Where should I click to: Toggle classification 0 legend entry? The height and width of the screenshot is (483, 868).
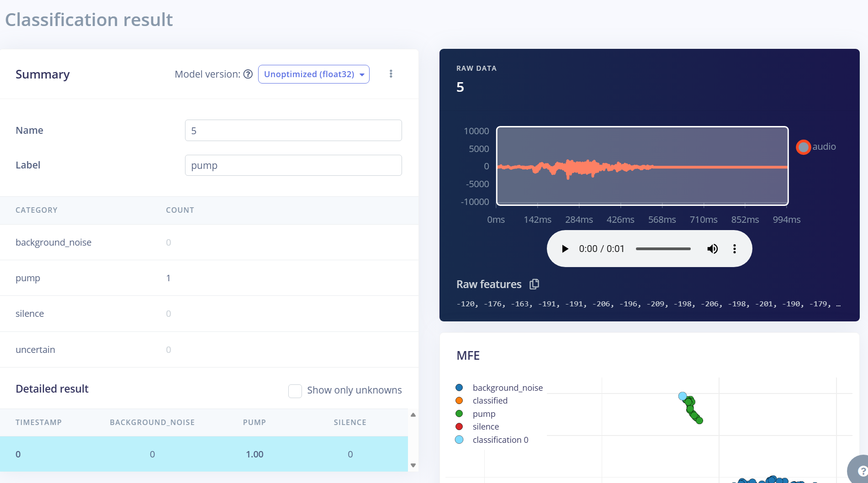(x=459, y=440)
